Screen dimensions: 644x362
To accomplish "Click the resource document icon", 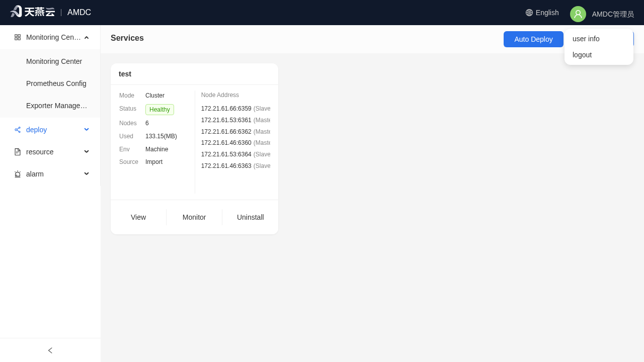I will point(18,152).
